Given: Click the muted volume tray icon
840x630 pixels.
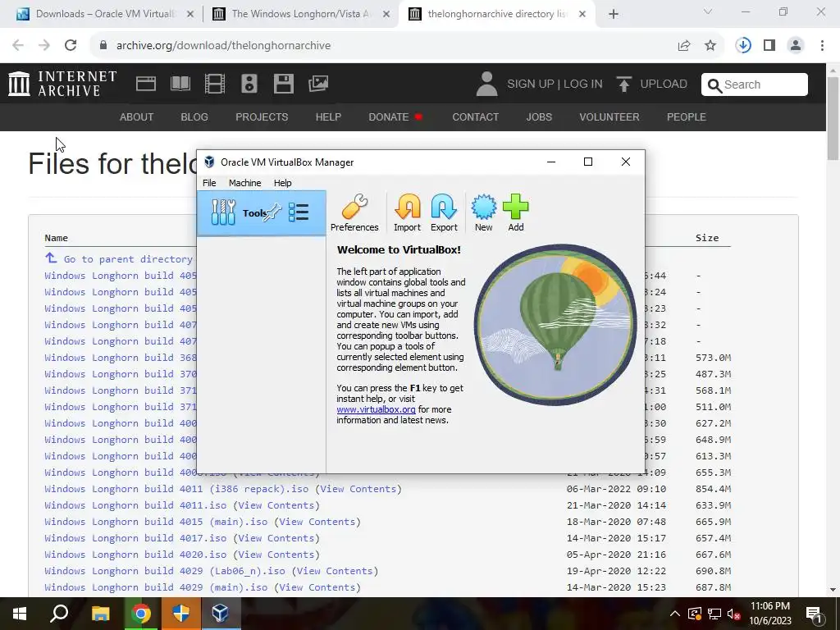Looking at the screenshot, I should click(x=734, y=614).
